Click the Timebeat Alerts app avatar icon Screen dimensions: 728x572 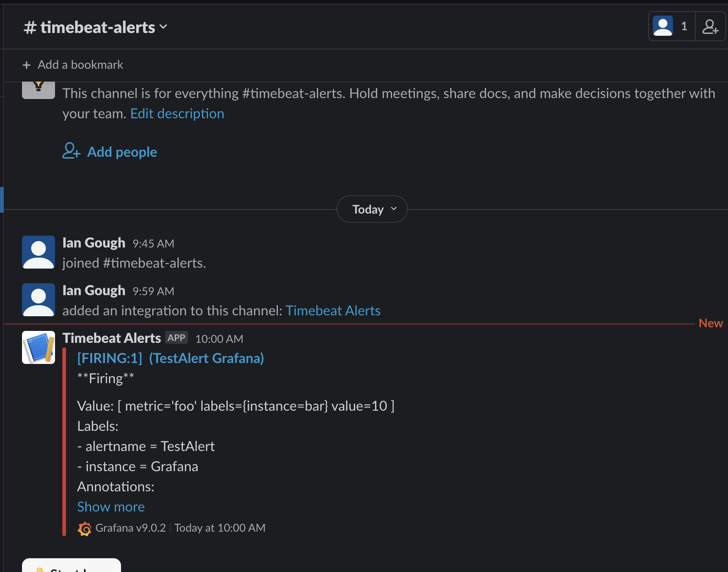pyautogui.click(x=39, y=347)
